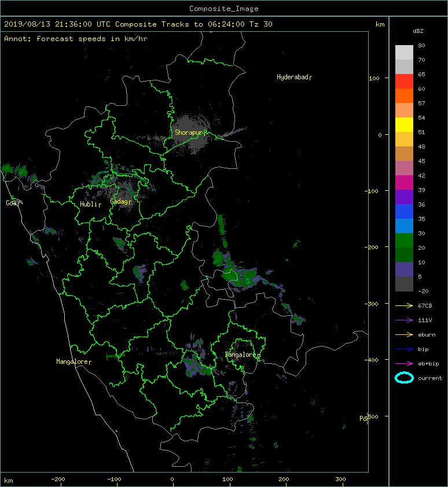
Task: Click the cyan 'current' ellipse symbol
Action: 404,378
